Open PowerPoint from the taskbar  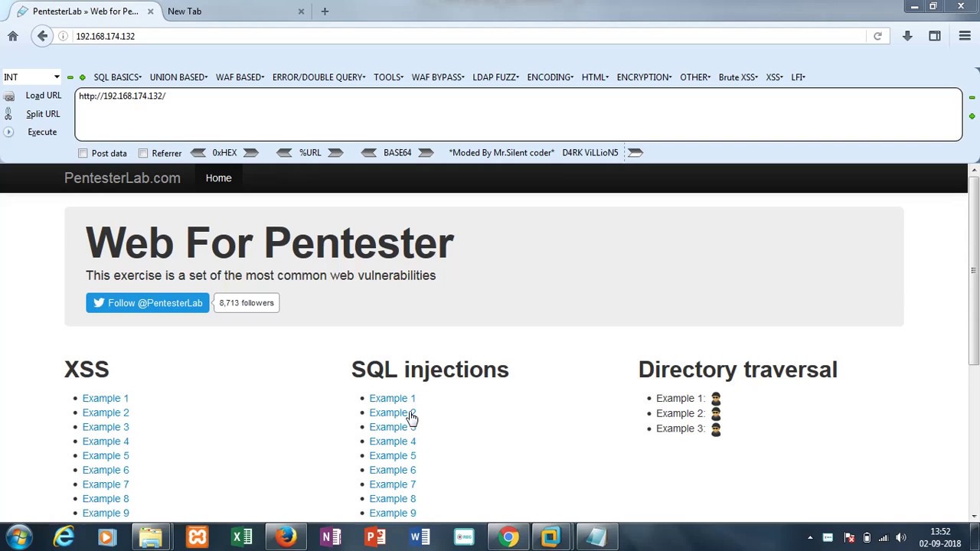click(375, 537)
